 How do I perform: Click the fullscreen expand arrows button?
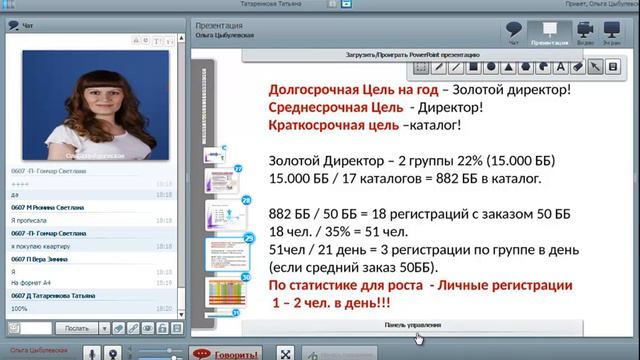(285, 353)
